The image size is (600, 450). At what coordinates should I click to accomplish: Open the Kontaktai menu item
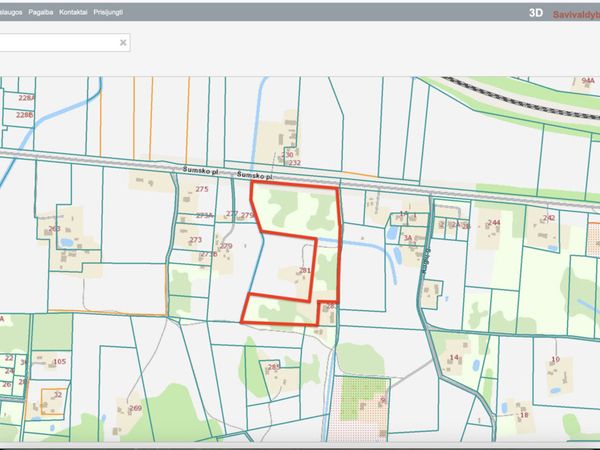coord(73,14)
